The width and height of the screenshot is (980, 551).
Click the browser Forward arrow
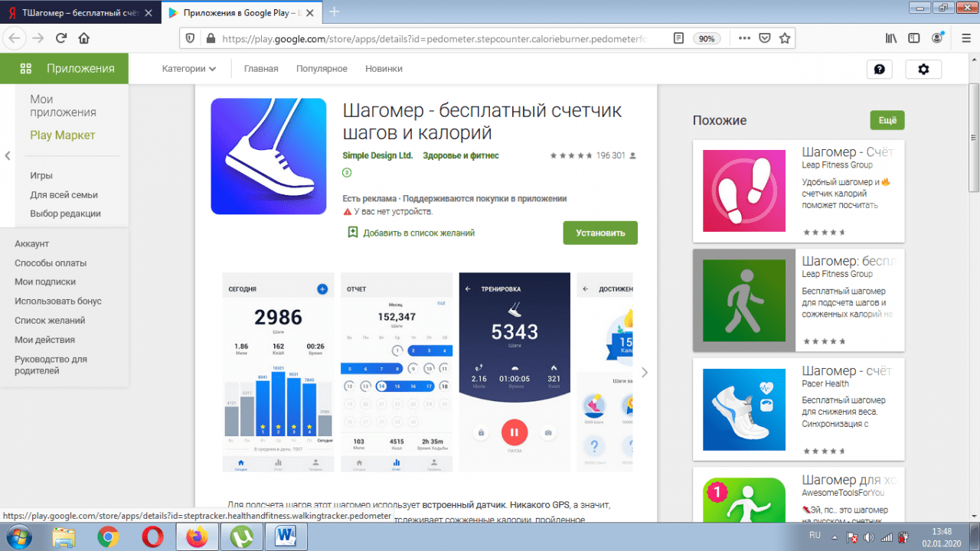pyautogui.click(x=38, y=38)
